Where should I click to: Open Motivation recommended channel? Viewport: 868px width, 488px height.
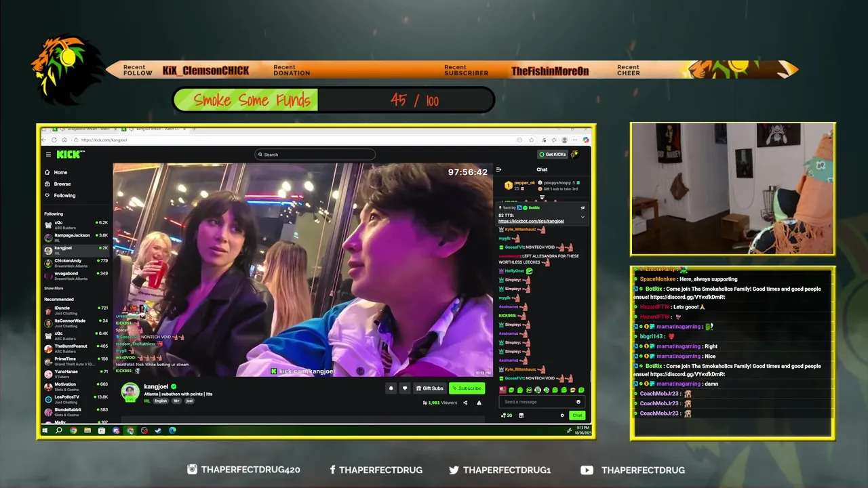point(77,386)
